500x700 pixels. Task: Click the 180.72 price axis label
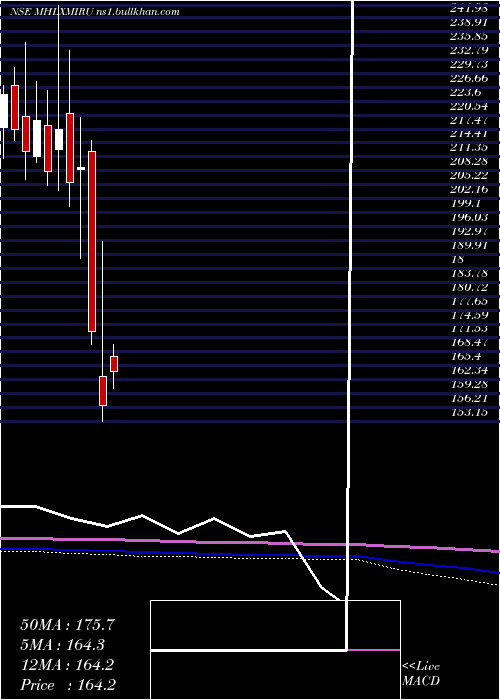coord(472,286)
